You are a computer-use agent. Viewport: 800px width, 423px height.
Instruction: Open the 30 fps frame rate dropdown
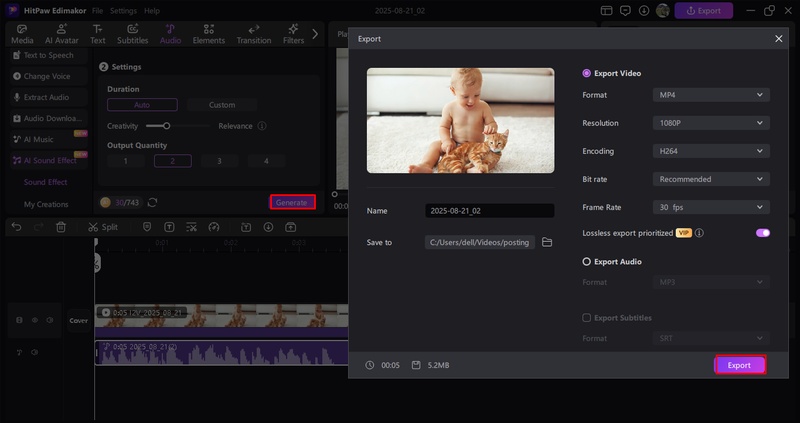pyautogui.click(x=711, y=207)
